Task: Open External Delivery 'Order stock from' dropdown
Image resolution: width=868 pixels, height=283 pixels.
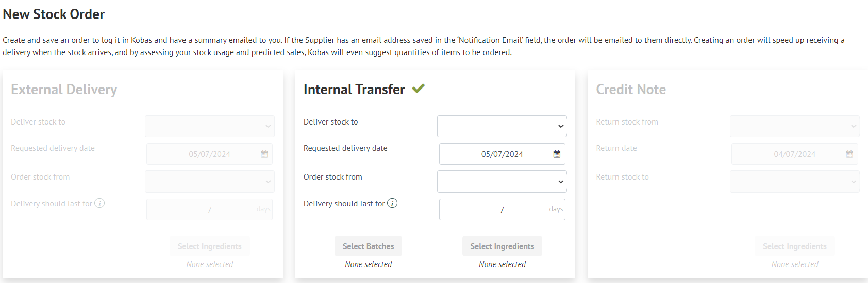Action: tap(210, 182)
